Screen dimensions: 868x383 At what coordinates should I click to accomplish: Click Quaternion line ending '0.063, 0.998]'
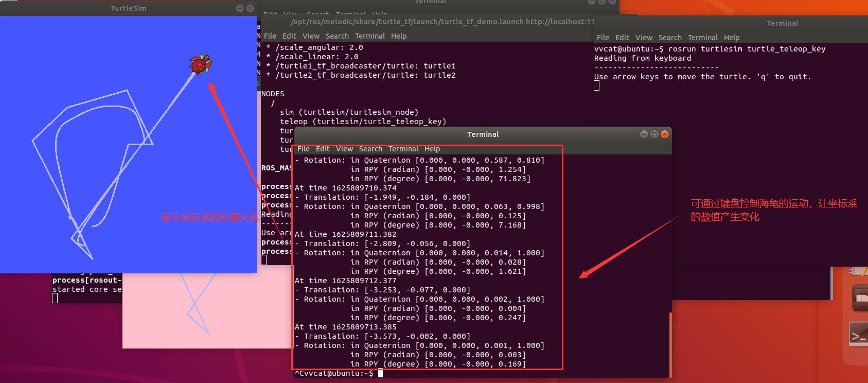pos(420,206)
